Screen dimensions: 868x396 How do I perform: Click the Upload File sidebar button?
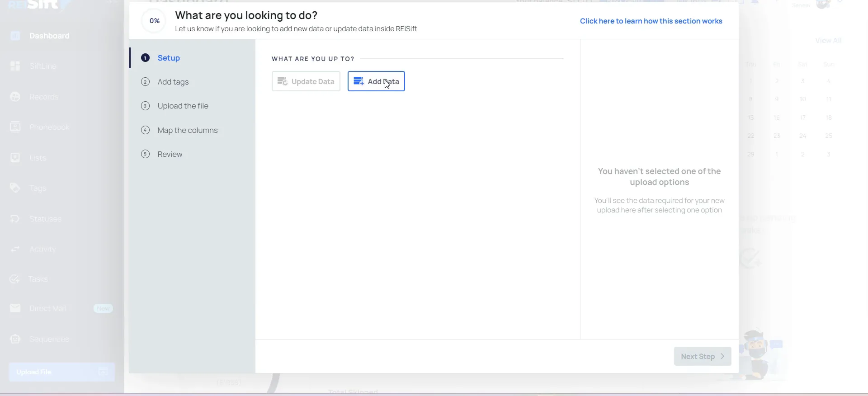pos(62,372)
